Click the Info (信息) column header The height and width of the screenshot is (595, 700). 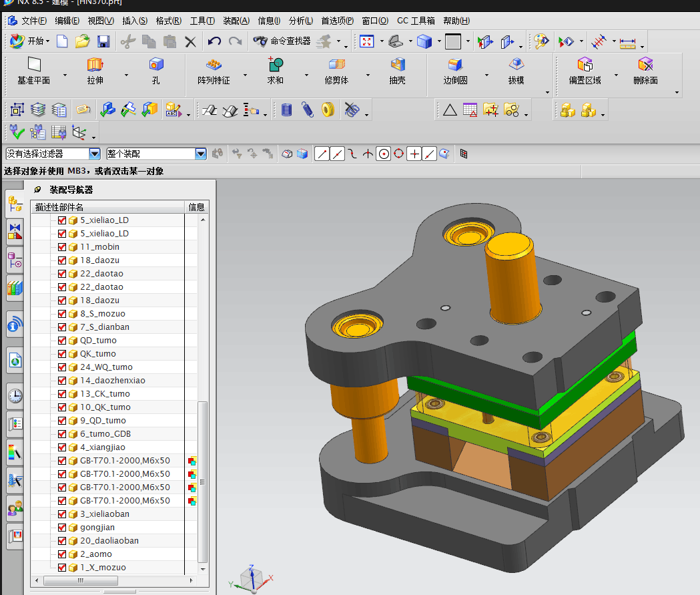click(196, 207)
